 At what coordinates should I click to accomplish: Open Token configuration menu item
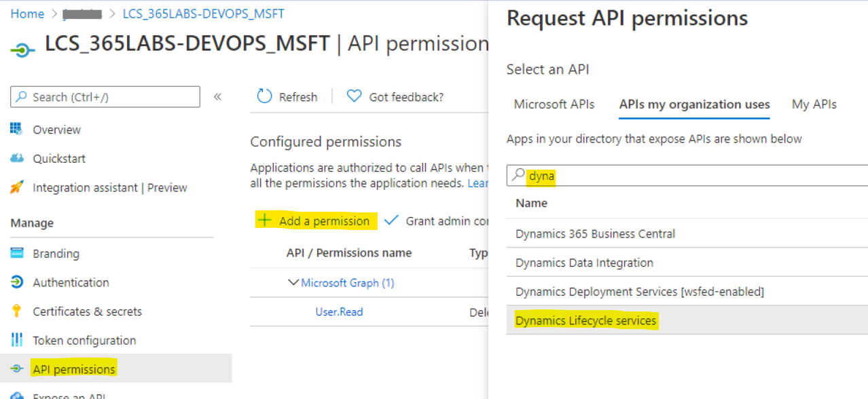pyautogui.click(x=84, y=341)
